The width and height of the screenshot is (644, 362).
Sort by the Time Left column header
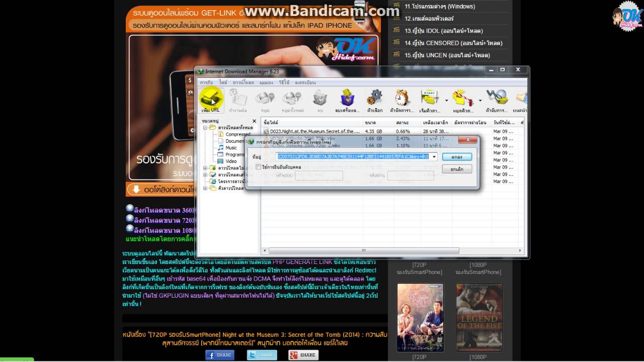point(437,122)
